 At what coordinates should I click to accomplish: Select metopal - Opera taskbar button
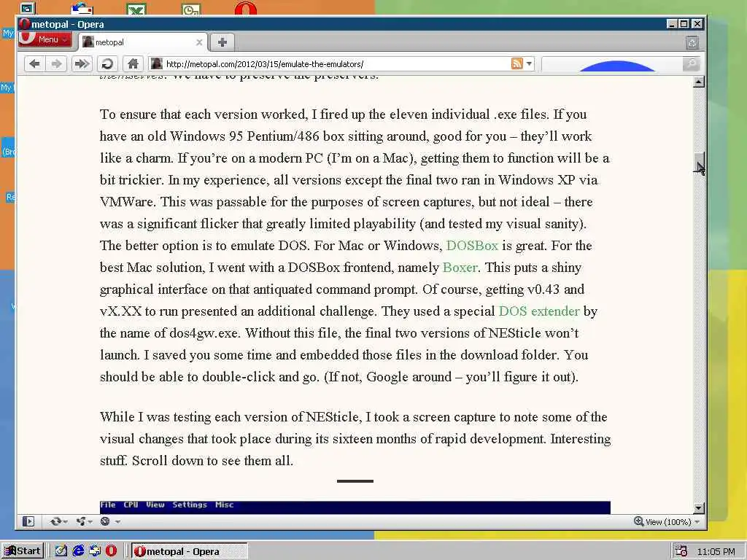189,551
